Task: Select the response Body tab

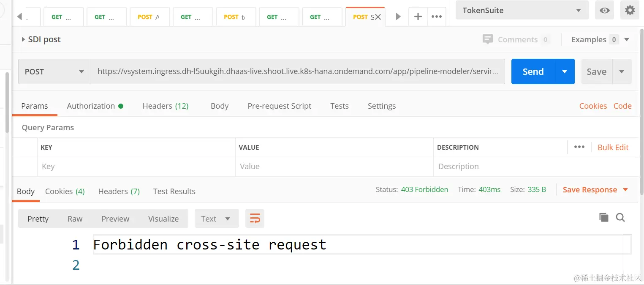Action: click(x=26, y=191)
